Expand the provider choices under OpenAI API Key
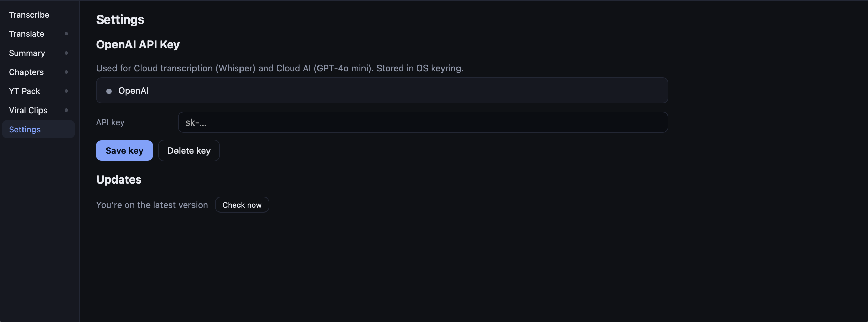Image resolution: width=868 pixels, height=322 pixels. [382, 90]
